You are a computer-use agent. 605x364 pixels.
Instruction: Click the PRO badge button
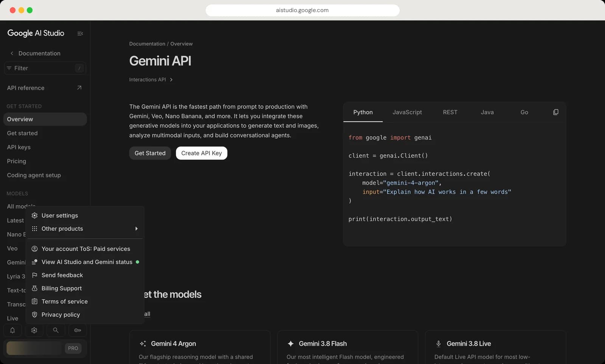(73, 348)
